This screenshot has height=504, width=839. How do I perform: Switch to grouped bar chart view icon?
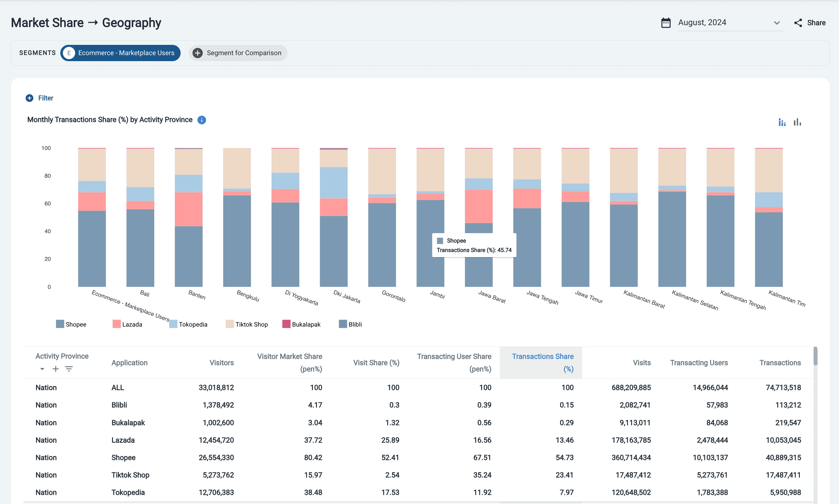pyautogui.click(x=797, y=122)
